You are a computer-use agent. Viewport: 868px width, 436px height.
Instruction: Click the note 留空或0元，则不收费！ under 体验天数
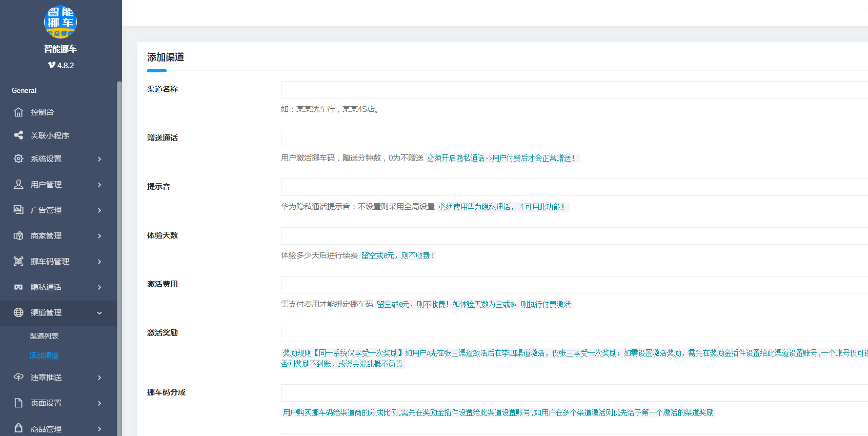[398, 255]
